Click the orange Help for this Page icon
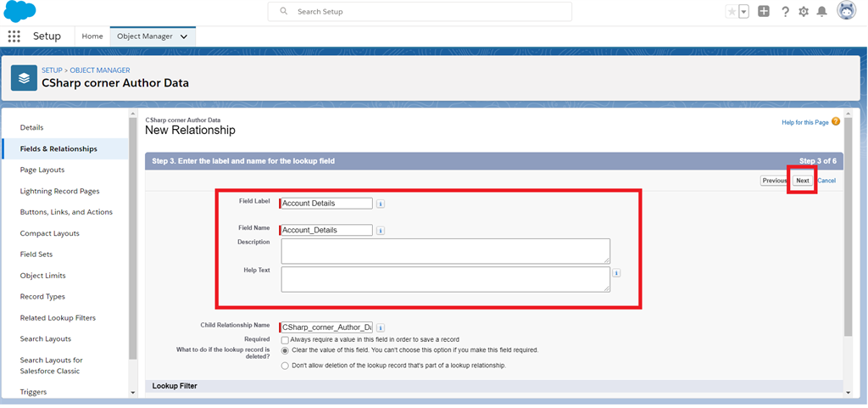Image resolution: width=868 pixels, height=408 pixels. (x=836, y=122)
